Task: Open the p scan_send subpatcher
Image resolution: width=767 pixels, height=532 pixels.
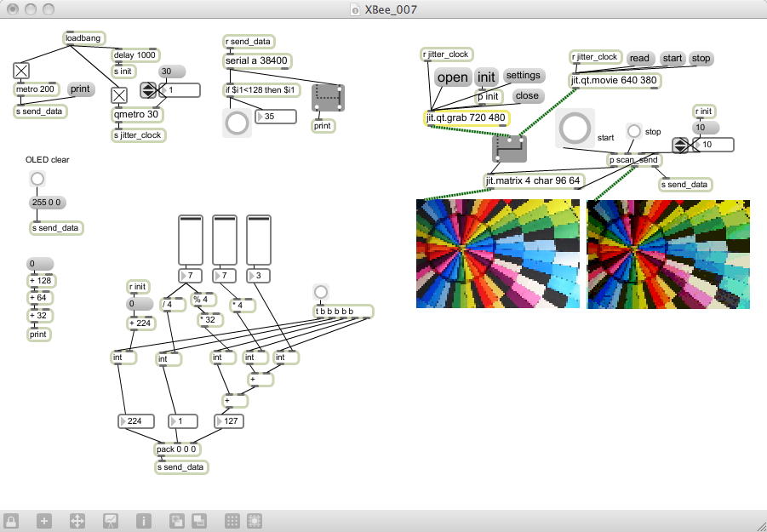Action: point(634,161)
